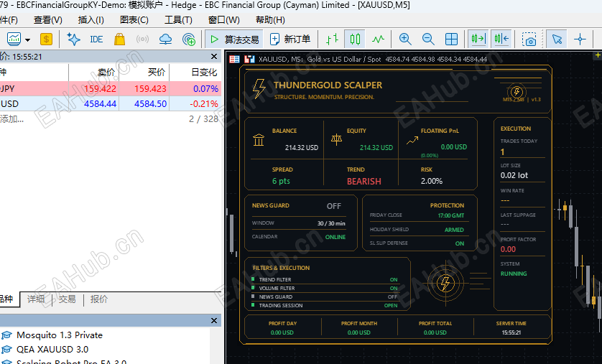Viewport: 602px width, 364px height.
Task: Toggle chart auto-scroll to latest bar
Action: pos(478,39)
